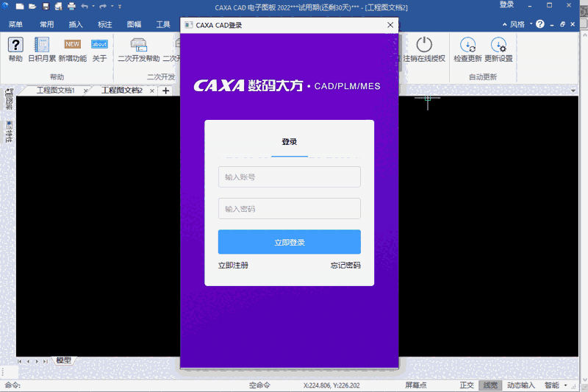Open the redo history dropdown arrow

112,7
